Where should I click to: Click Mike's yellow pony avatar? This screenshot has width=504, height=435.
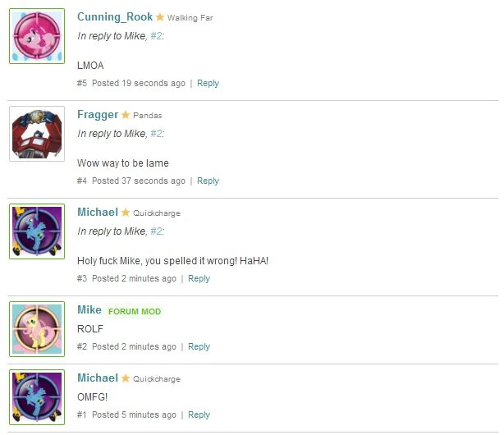[37, 329]
